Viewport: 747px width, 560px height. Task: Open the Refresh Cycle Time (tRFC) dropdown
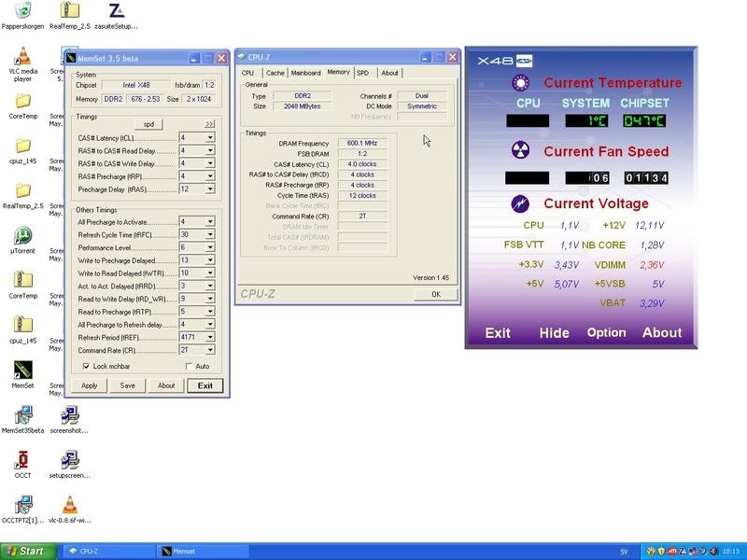coord(210,234)
